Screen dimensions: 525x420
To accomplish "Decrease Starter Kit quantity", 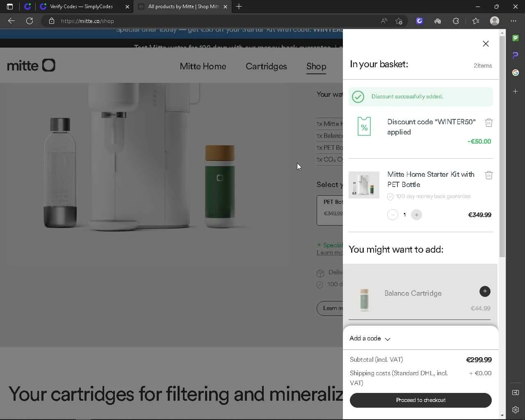I will [393, 215].
